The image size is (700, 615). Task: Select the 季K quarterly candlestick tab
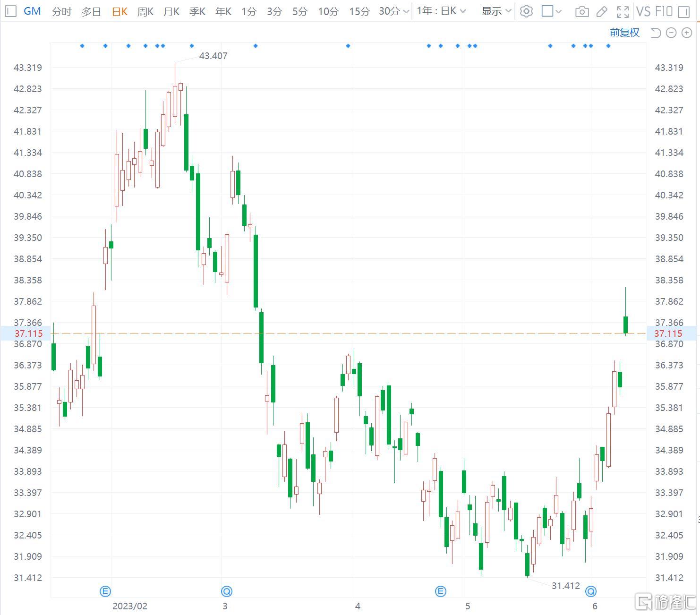point(197,11)
